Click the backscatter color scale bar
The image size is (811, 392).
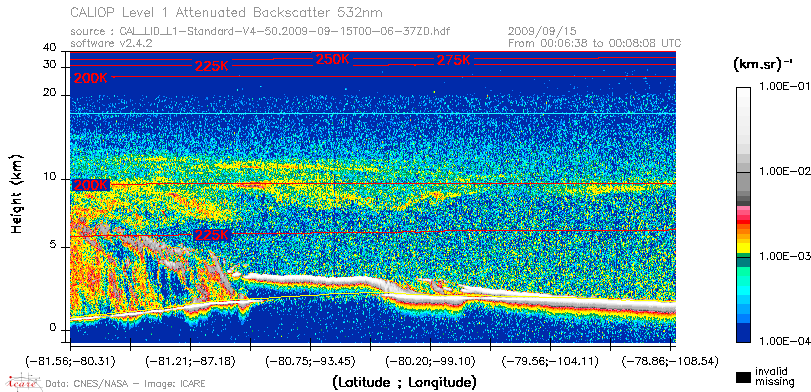click(x=743, y=215)
